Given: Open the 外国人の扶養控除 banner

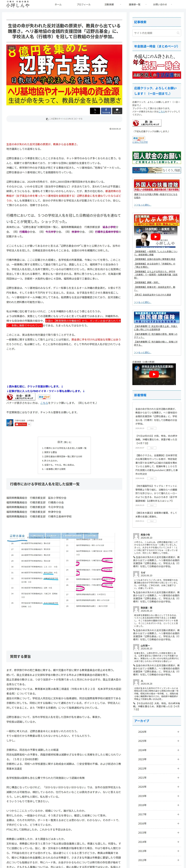Looking at the screenshot, I should 157,186.
